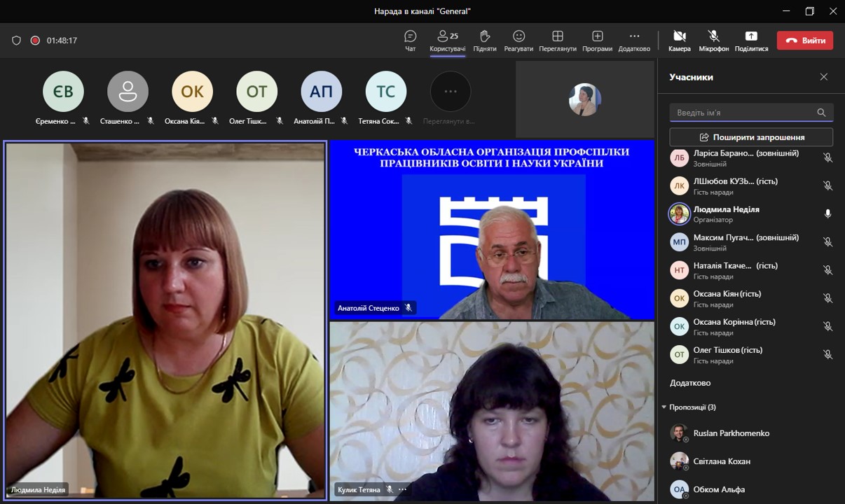Click the shield security icon
This screenshot has height=504, width=845.
17,41
